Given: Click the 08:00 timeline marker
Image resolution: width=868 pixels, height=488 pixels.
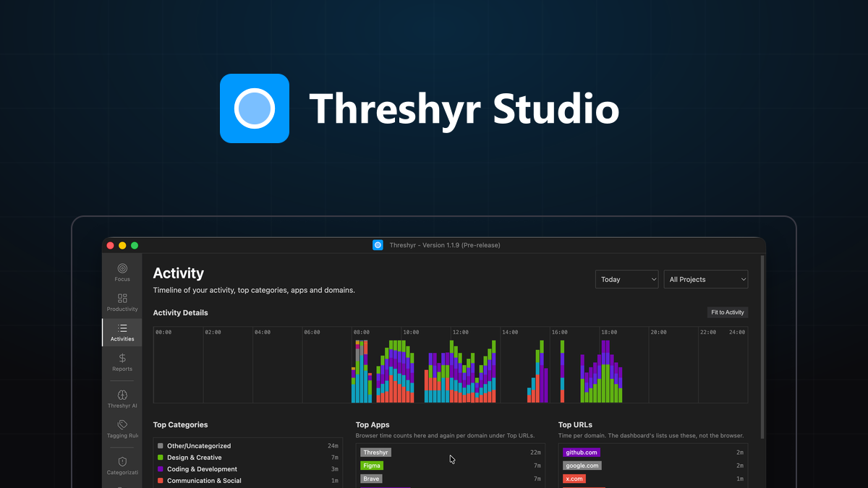Looking at the screenshot, I should pos(361,333).
